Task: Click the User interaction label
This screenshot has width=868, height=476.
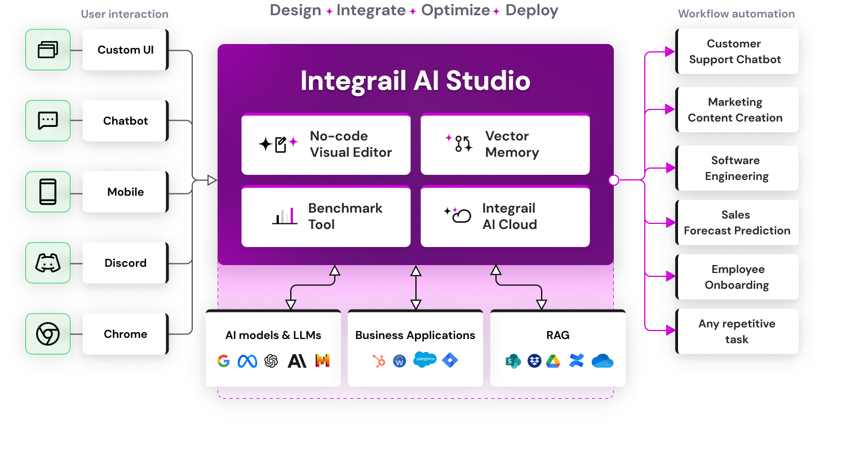Action: pyautogui.click(x=125, y=14)
